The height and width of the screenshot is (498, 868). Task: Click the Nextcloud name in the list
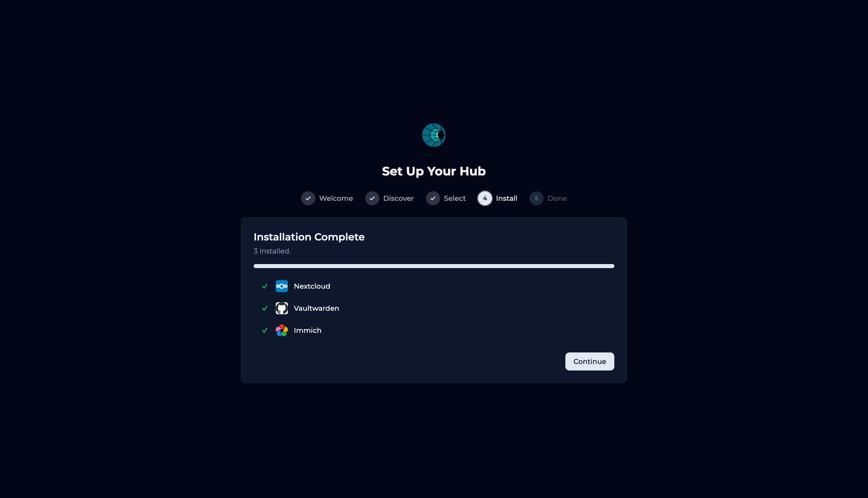(312, 286)
